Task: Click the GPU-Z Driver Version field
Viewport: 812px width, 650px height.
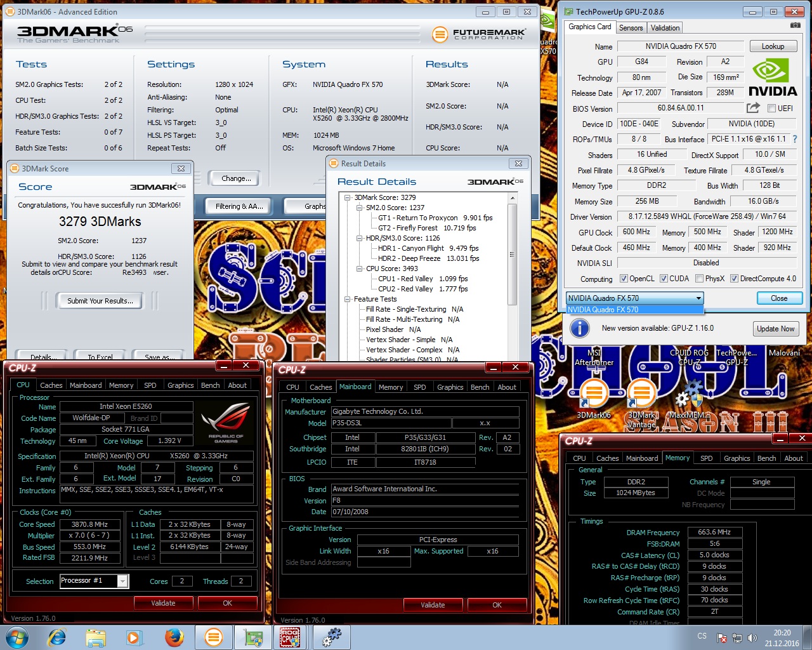Action: [706, 216]
